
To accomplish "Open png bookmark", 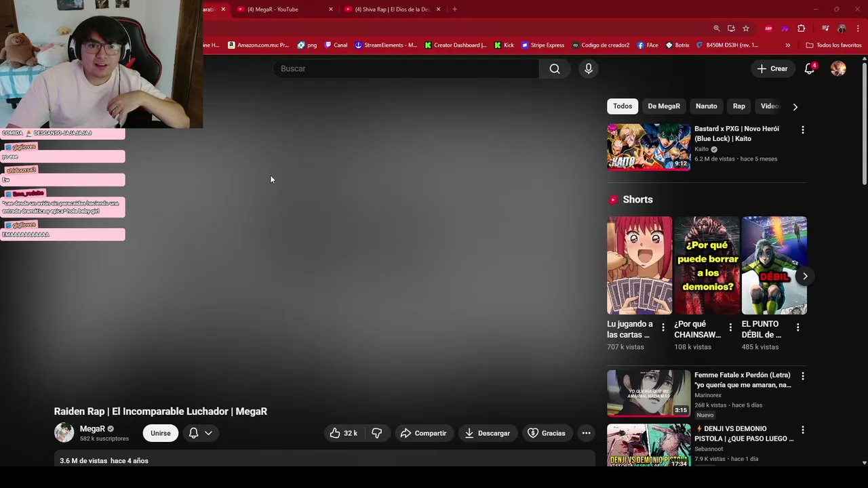I will tap(307, 45).
